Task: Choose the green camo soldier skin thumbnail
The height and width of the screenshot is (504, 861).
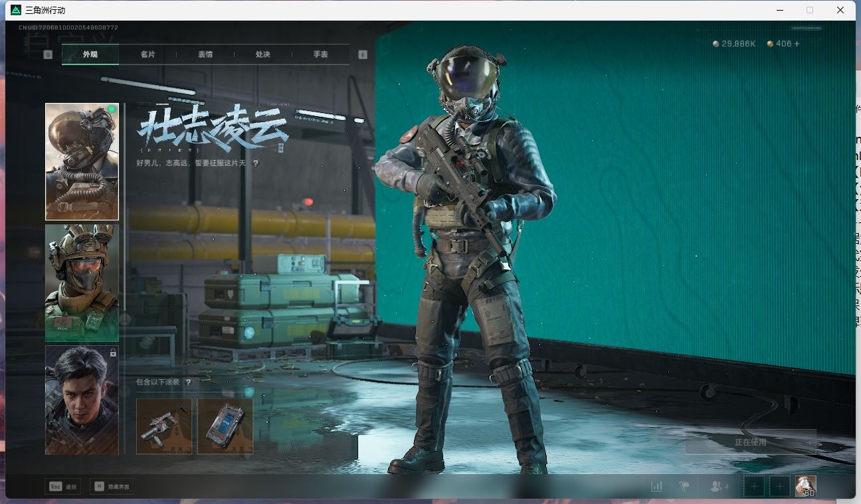Action: pos(82,283)
